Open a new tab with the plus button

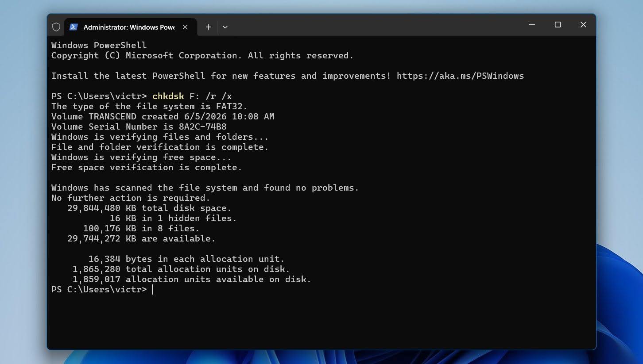tap(209, 27)
